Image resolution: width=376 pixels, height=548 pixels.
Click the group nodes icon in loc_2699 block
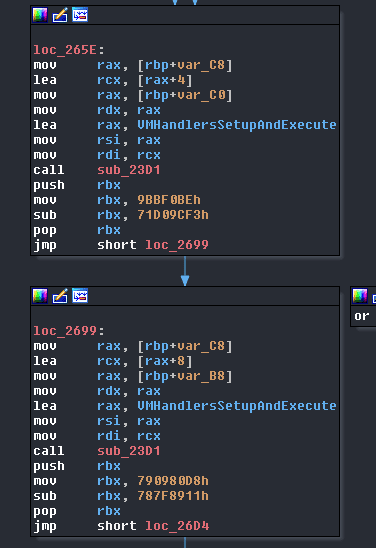point(80,296)
